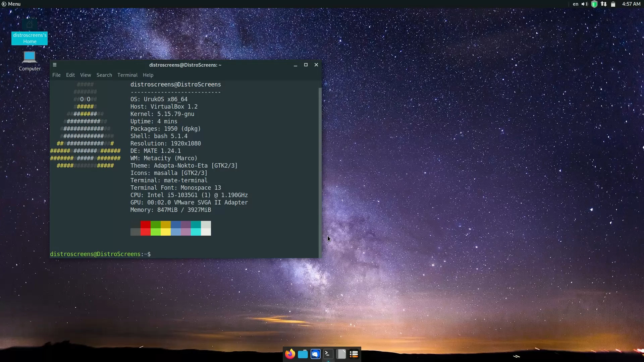
Task: Open the network connections tray icon
Action: (604, 4)
